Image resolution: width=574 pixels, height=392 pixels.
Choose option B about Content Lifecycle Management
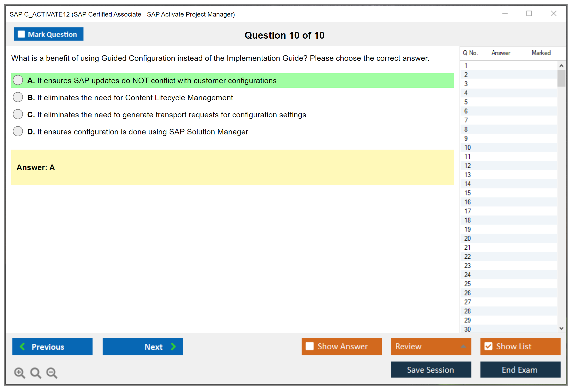18,97
